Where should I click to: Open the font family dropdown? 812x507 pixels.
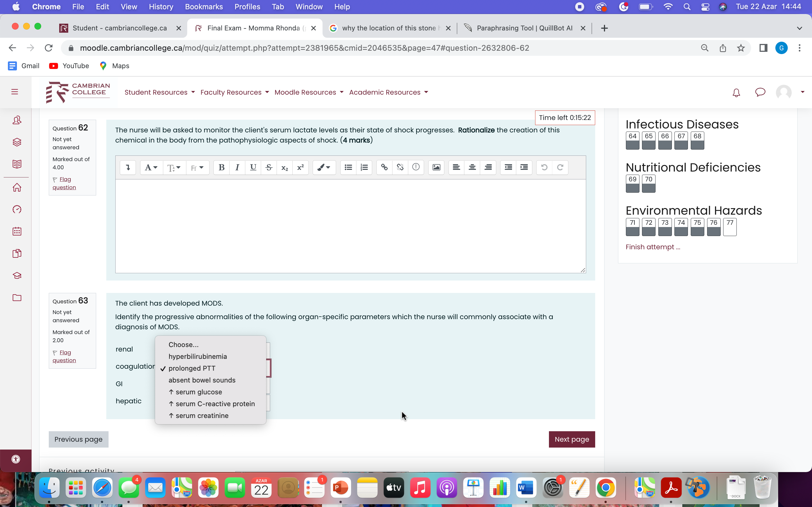pyautogui.click(x=197, y=168)
